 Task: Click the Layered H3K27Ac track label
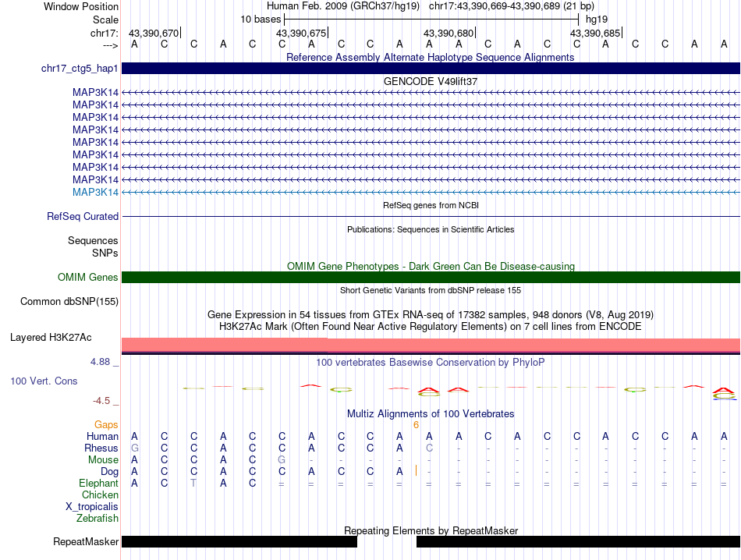point(51,338)
